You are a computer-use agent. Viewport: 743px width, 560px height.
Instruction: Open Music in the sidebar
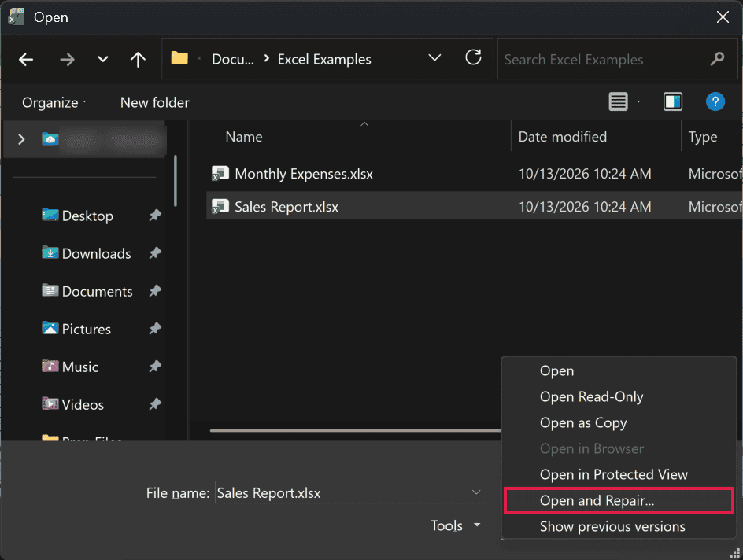click(79, 367)
